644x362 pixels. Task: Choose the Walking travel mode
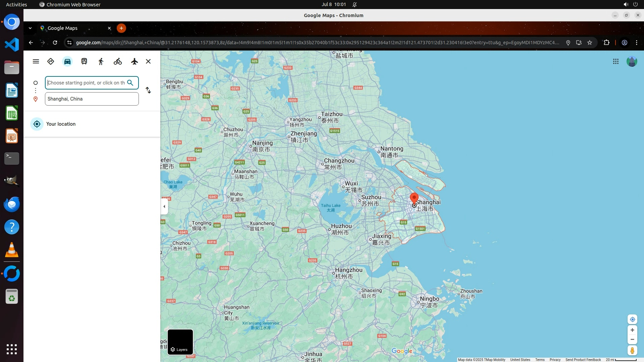pyautogui.click(x=101, y=61)
